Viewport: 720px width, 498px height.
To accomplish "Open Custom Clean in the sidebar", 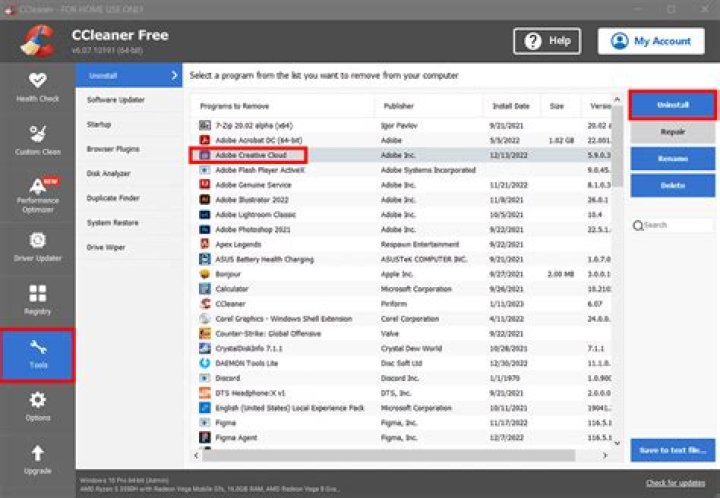I will tap(37, 140).
